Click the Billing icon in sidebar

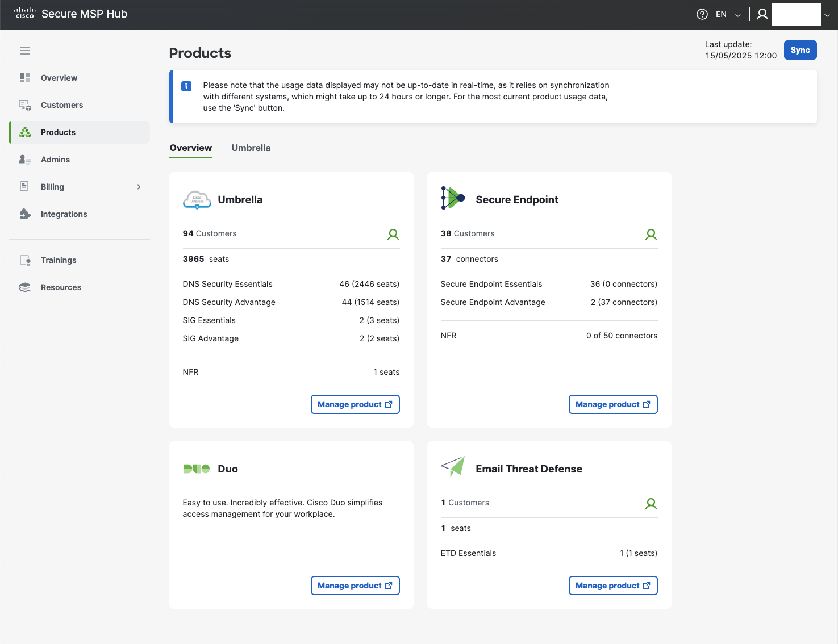coord(24,186)
